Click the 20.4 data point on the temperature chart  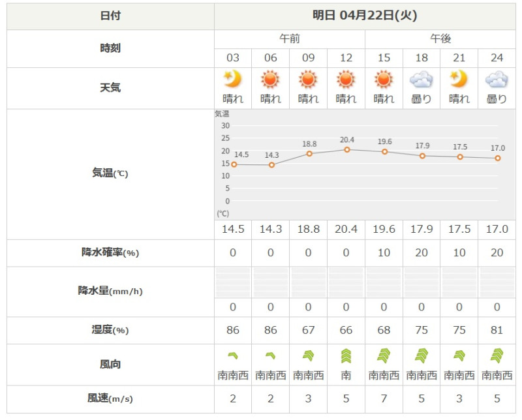[346, 149]
